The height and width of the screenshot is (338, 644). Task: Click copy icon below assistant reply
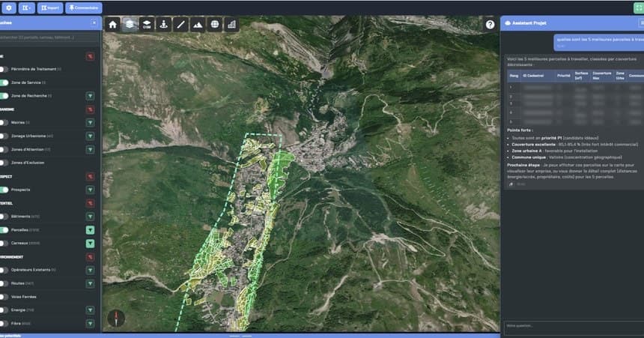pyautogui.click(x=511, y=184)
